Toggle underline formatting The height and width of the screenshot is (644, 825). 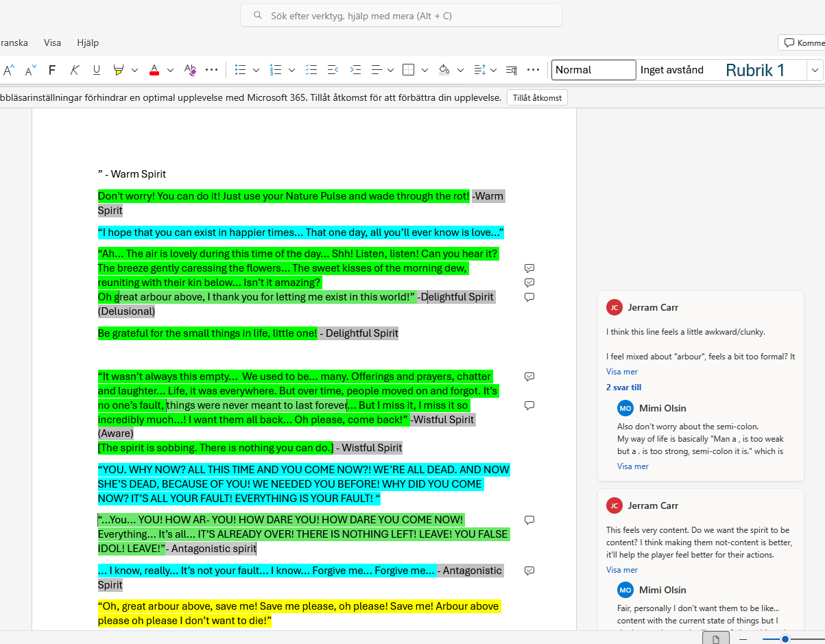(x=97, y=70)
